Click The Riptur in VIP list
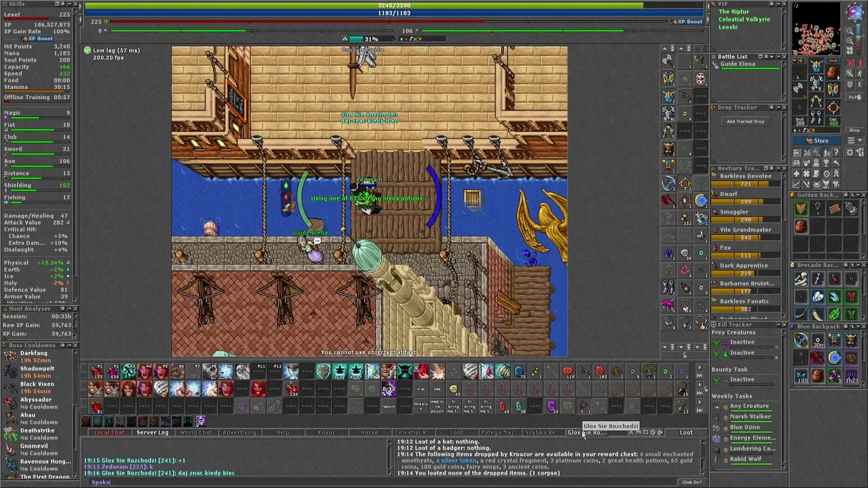868x488 pixels. pyautogui.click(x=734, y=12)
